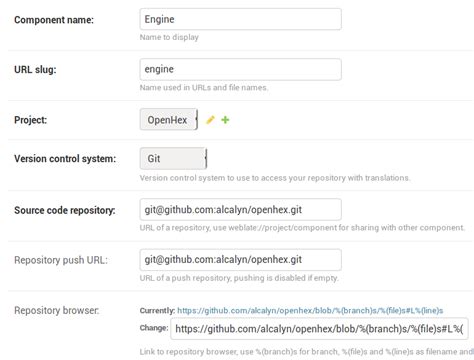Click the green plus to add a Project

point(225,120)
